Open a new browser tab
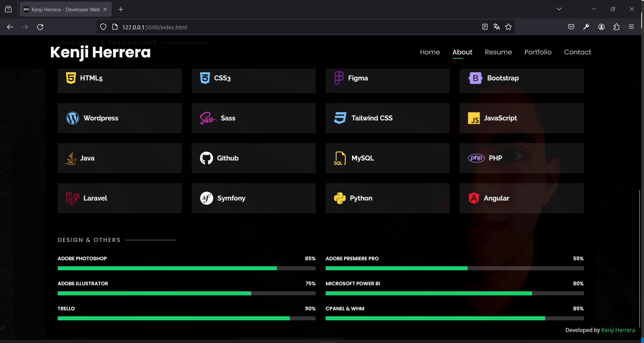Screen dimensions: 644x343 pos(121,9)
